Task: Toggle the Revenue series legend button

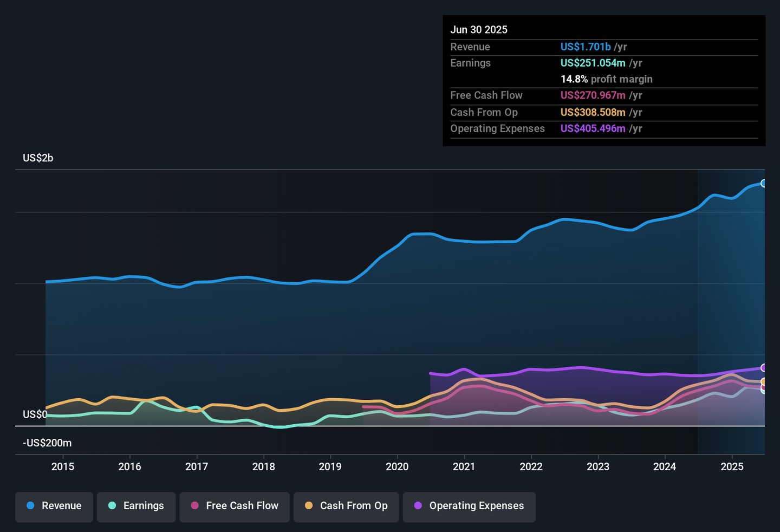Action: point(54,507)
